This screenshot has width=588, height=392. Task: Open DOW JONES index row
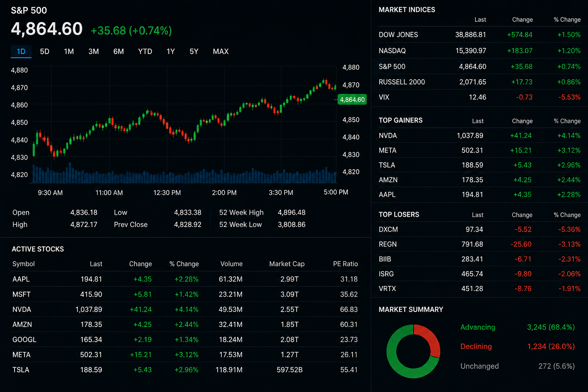(x=480, y=34)
